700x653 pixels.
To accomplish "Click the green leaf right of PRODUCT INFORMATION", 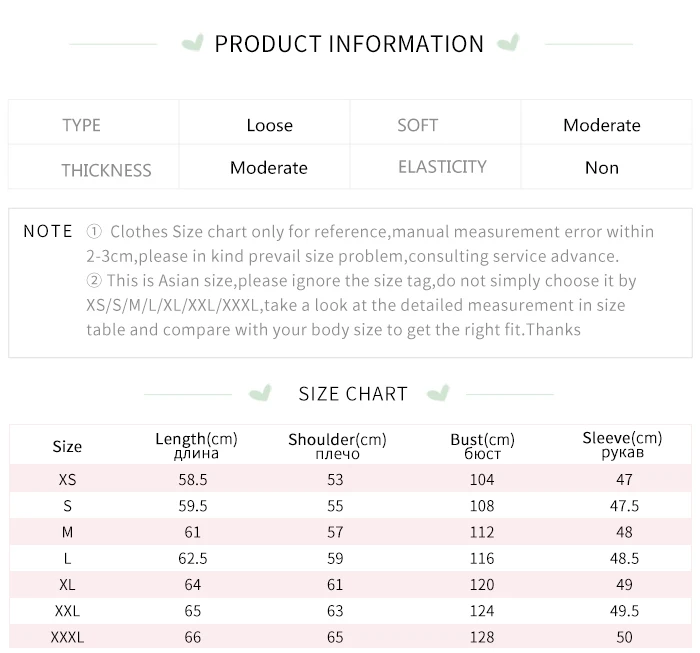I will pyautogui.click(x=508, y=43).
